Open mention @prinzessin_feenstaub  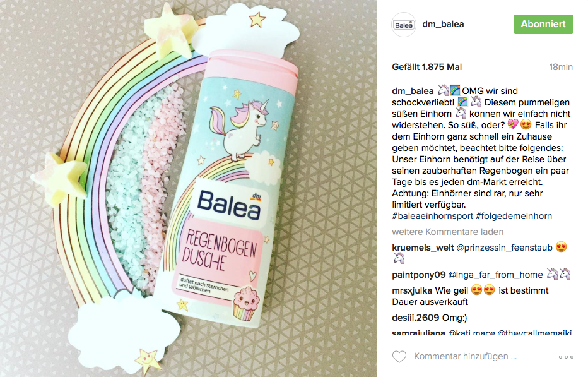(x=504, y=248)
